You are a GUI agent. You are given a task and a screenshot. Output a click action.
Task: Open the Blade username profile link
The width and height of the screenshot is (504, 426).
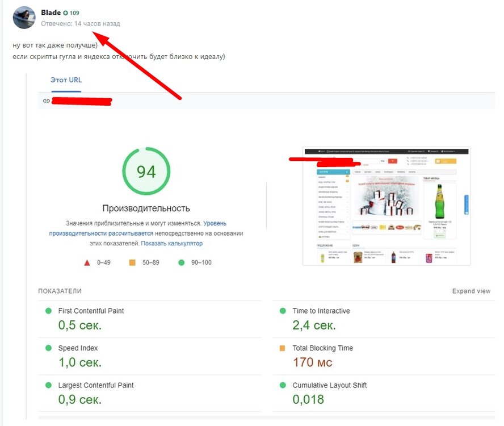[51, 12]
